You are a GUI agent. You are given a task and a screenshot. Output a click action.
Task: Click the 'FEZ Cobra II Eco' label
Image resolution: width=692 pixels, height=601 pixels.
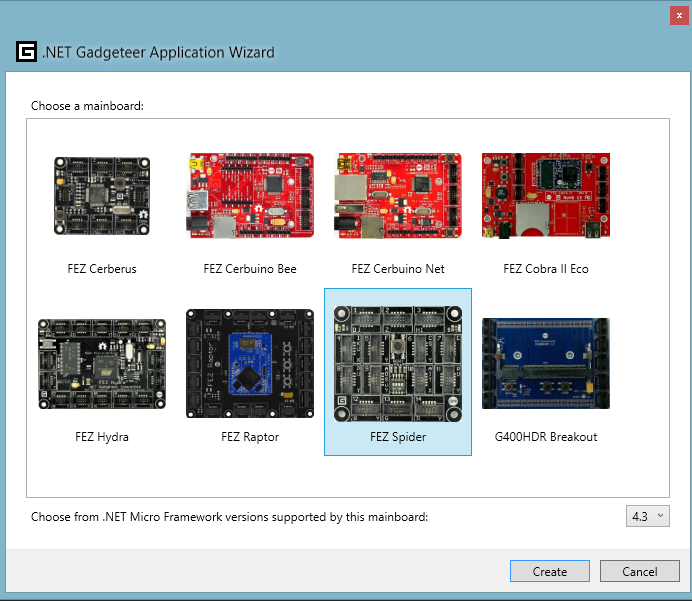pos(546,269)
